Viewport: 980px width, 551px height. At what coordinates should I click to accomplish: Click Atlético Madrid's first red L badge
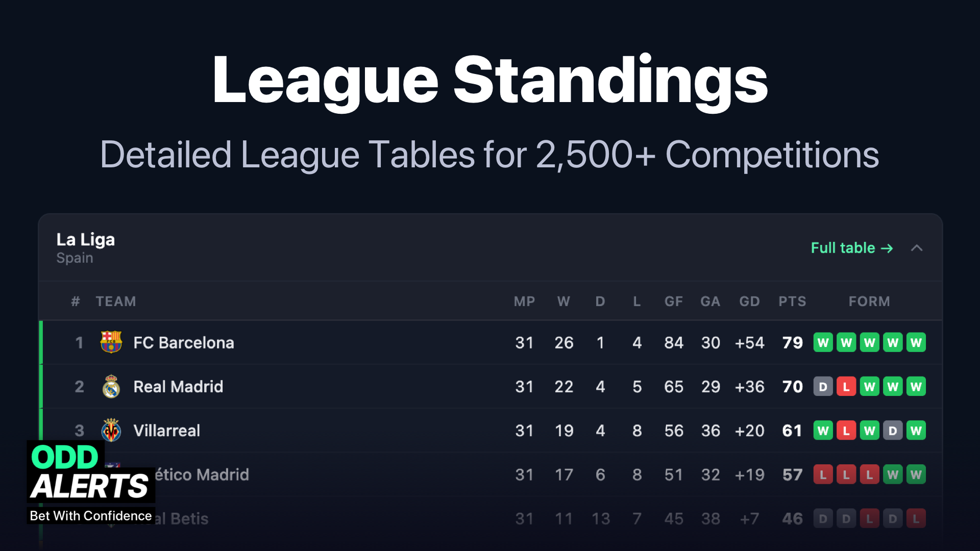[823, 475]
